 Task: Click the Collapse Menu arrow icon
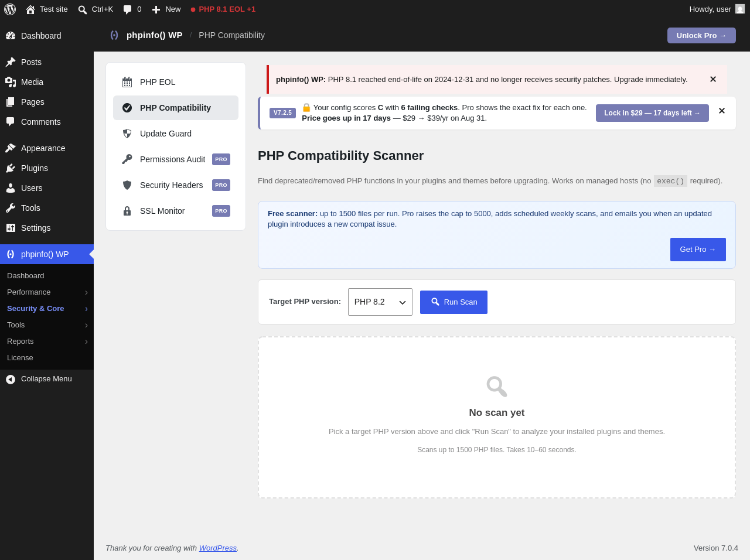tap(11, 380)
